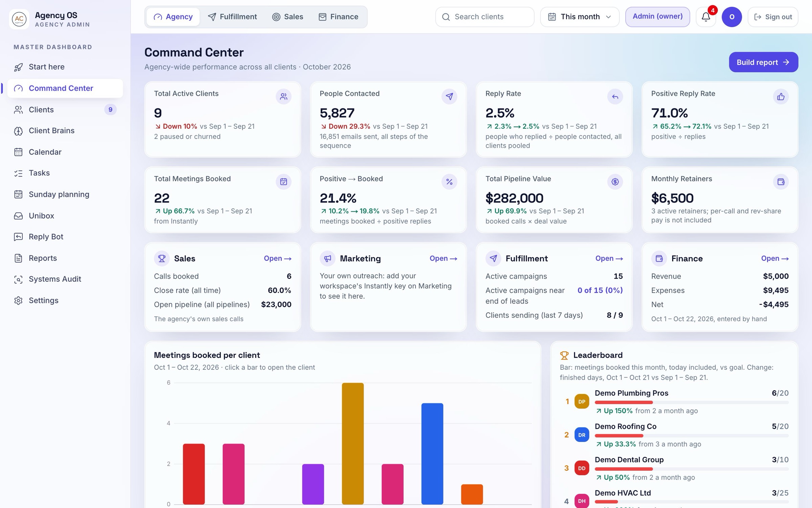Click the blue bar in the meetings chart

[x=432, y=454]
